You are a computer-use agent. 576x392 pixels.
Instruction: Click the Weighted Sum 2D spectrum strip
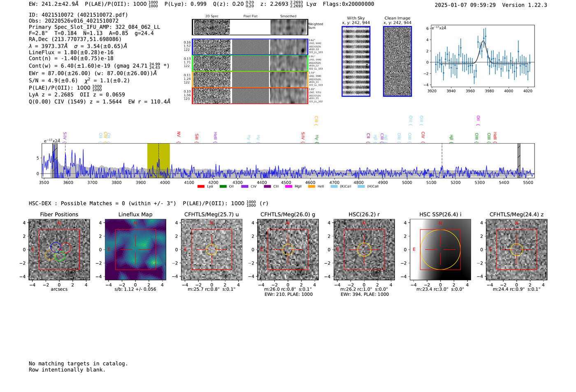coord(250,27)
